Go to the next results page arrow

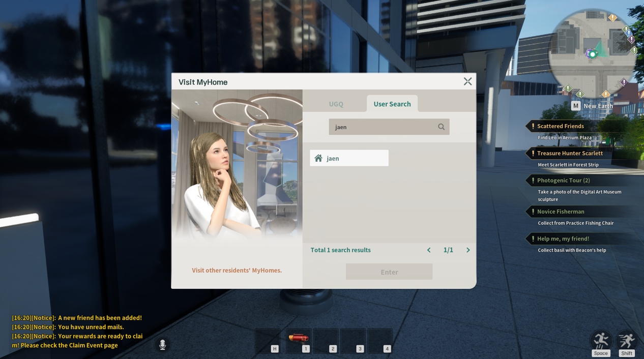click(x=468, y=250)
